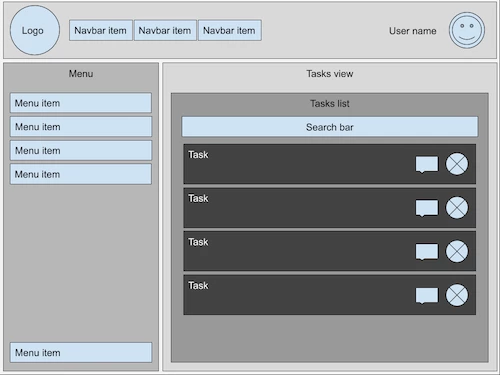The image size is (500, 375).
Task: Focus the Search bar in Tasks list
Action: 330,127
